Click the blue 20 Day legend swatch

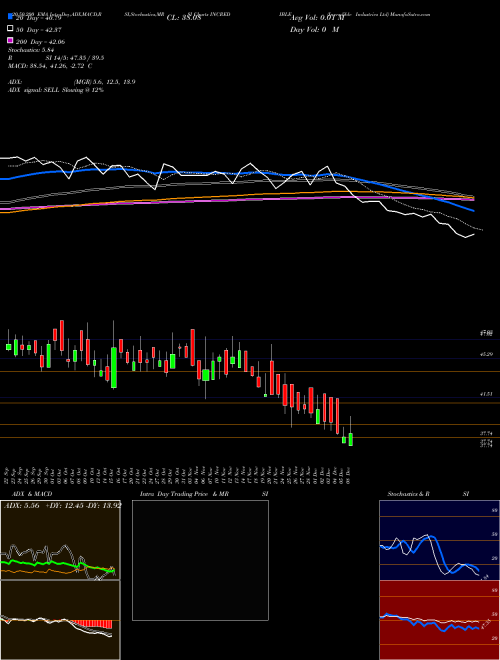tap(10, 17)
